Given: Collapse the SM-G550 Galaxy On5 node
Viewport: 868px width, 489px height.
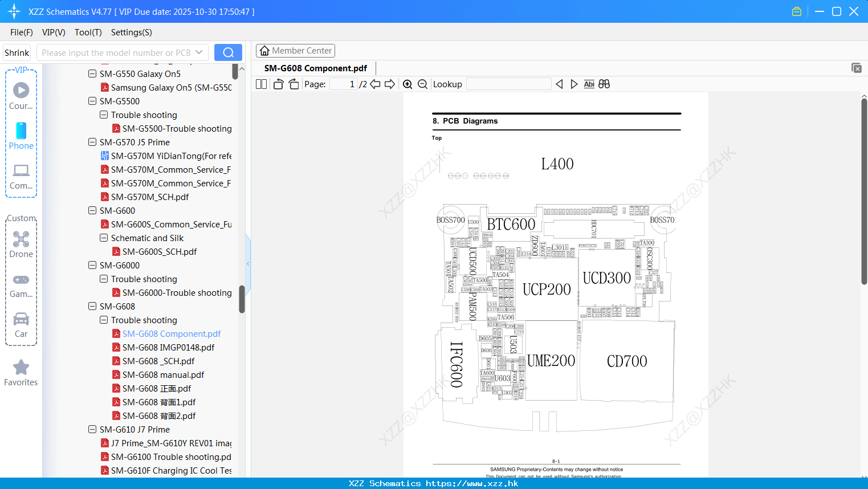Looking at the screenshot, I should click(x=92, y=74).
